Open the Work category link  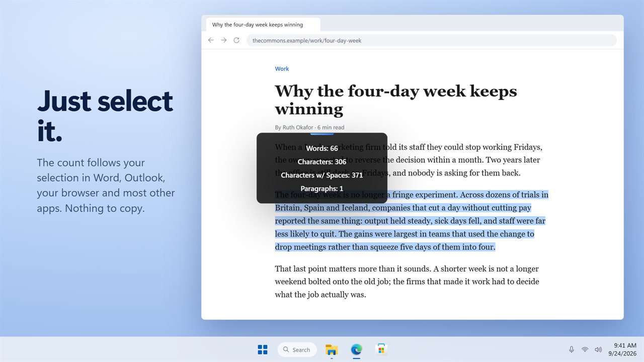(x=282, y=69)
